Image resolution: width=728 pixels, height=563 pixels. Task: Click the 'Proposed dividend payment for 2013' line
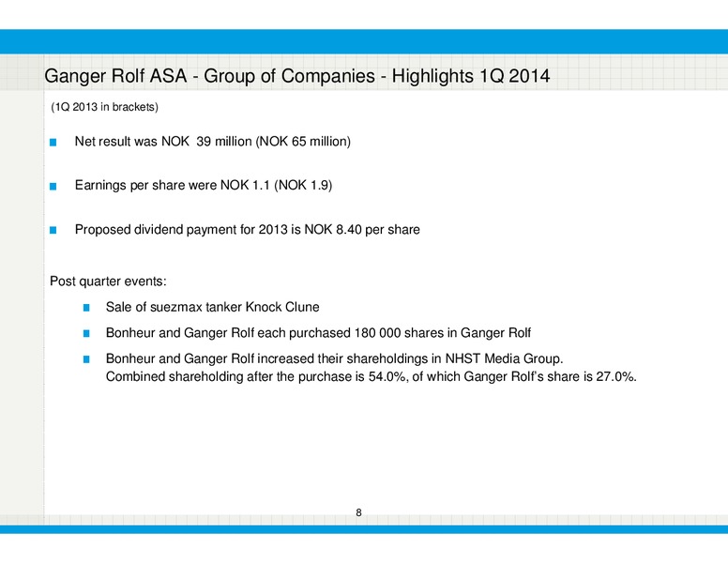tap(247, 230)
